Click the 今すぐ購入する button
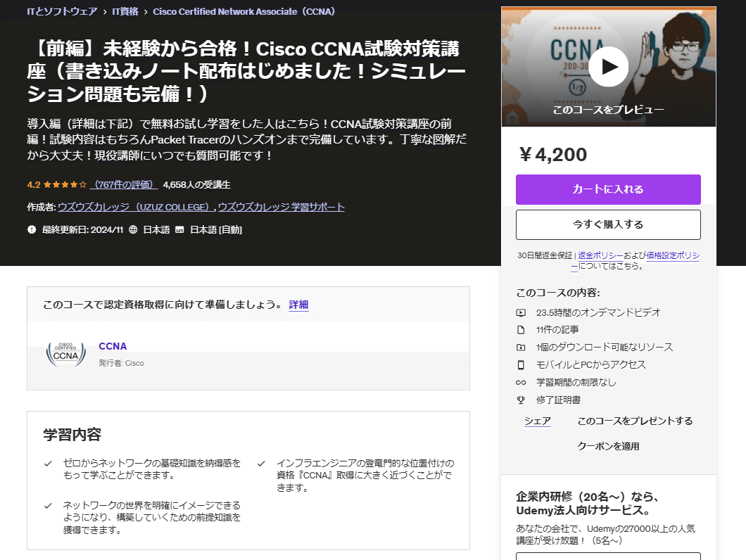The image size is (746, 560). 607,224
